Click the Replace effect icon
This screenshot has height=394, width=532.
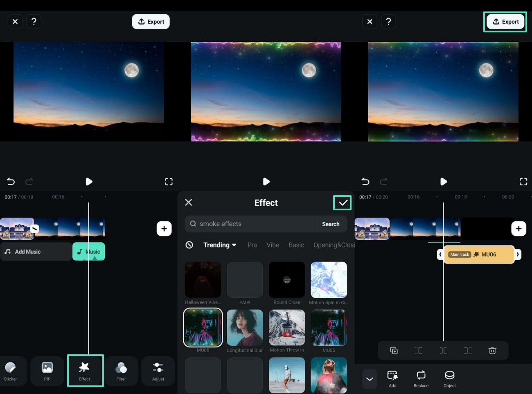pyautogui.click(x=421, y=379)
